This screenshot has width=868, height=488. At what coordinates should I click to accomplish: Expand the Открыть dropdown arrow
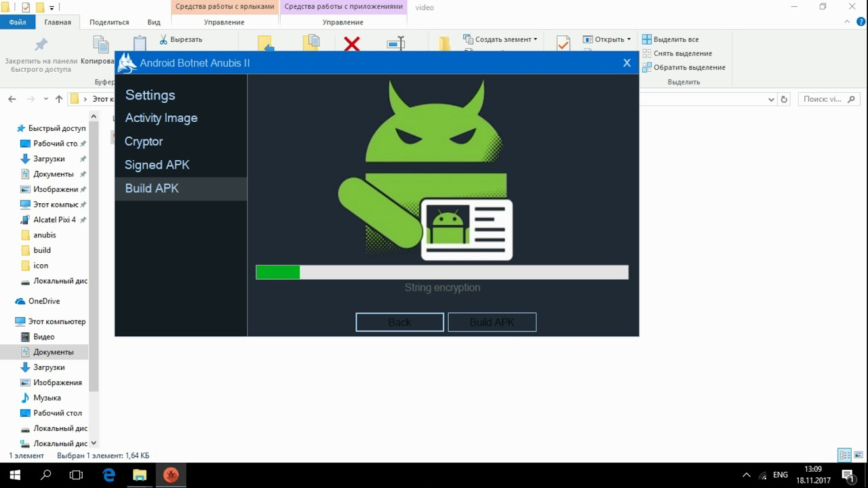pyautogui.click(x=629, y=39)
